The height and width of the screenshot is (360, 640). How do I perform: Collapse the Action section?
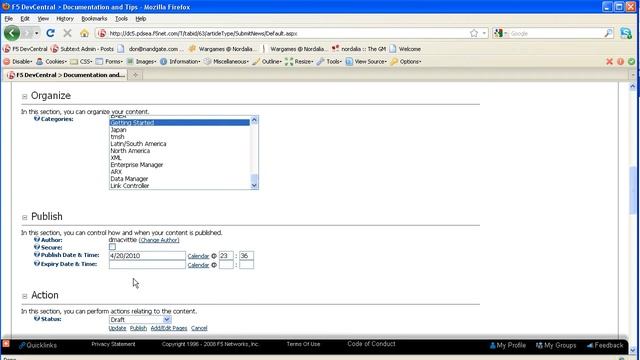click(24, 296)
